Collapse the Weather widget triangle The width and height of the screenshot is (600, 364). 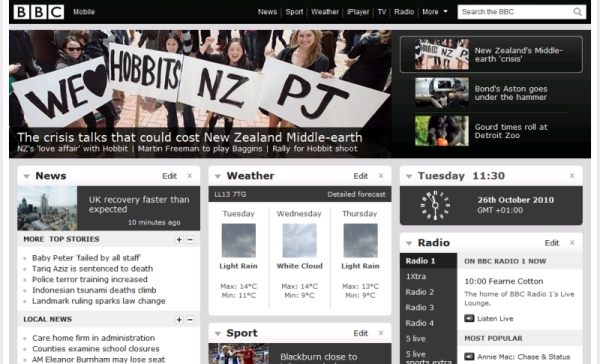click(x=218, y=176)
